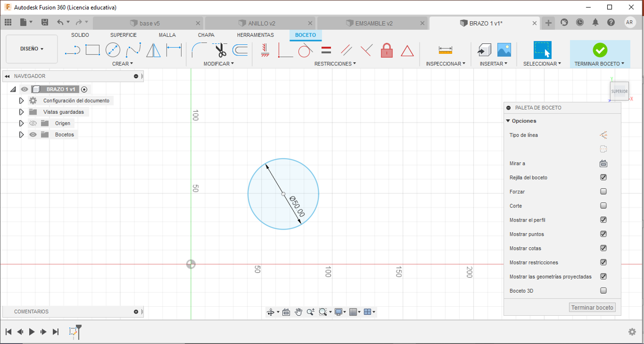Viewport: 644px width, 344px height.
Task: Expand the Bocetos tree node
Action: 21,134
